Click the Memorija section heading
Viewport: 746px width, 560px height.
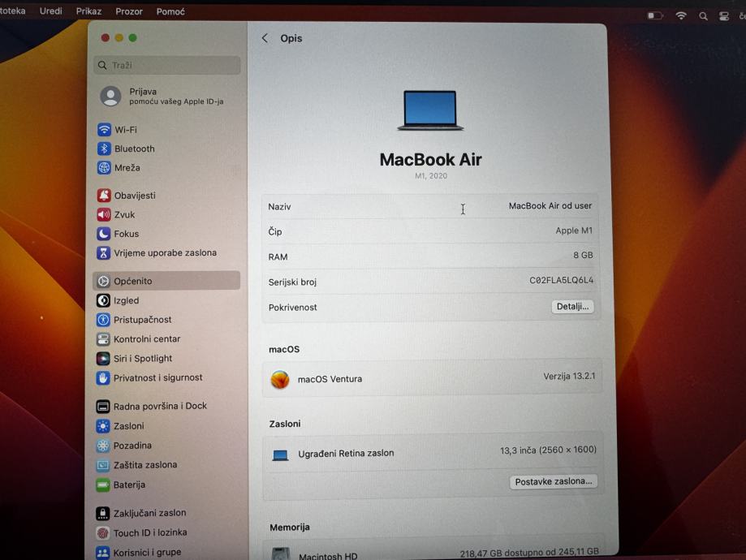290,528
